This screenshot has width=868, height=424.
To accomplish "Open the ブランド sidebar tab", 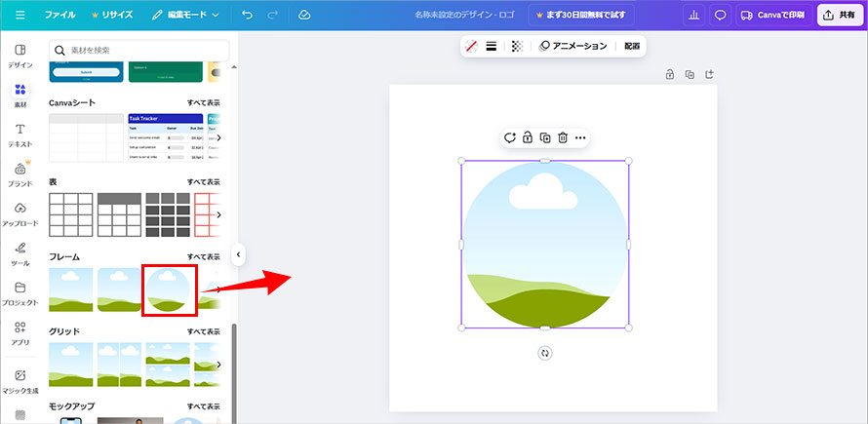I will [20, 174].
